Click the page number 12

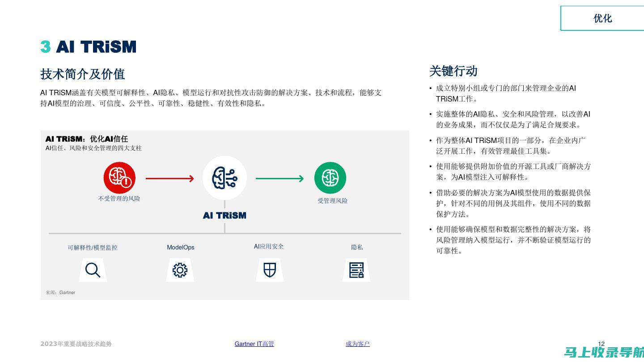tap(601, 344)
